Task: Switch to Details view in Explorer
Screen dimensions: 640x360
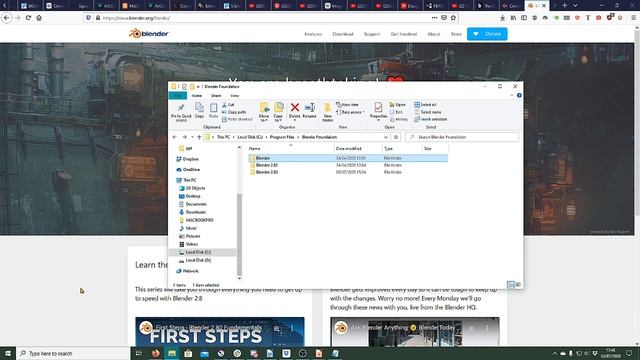Action: pyautogui.click(x=510, y=284)
